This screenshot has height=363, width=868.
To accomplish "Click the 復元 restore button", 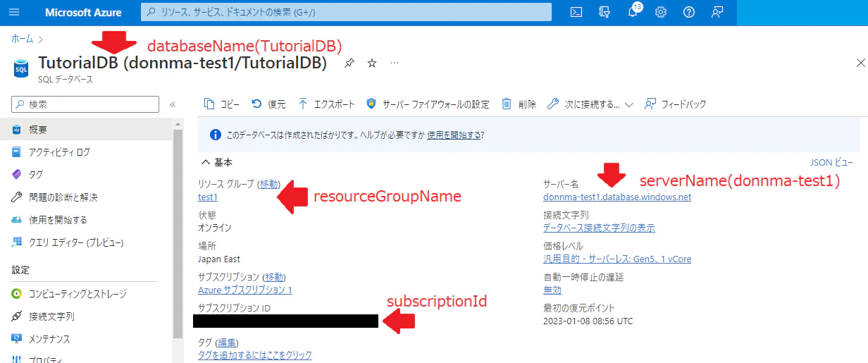I will tap(268, 104).
